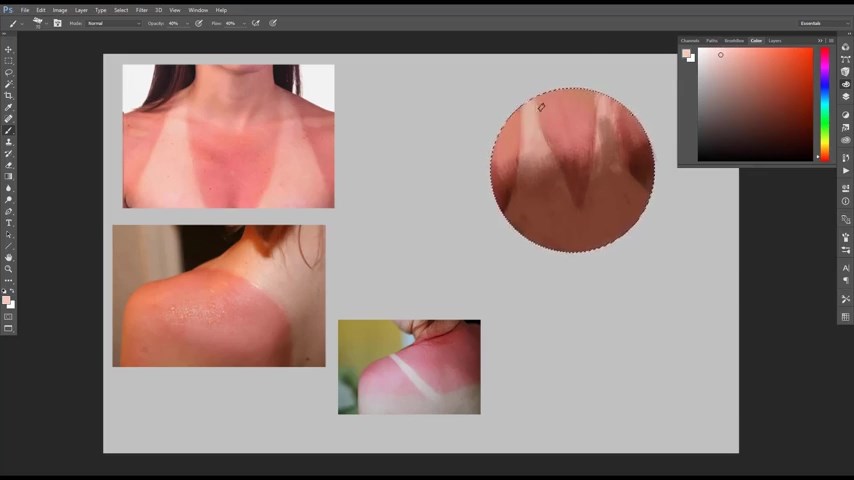Open the blending Mode dropdown

click(x=113, y=23)
